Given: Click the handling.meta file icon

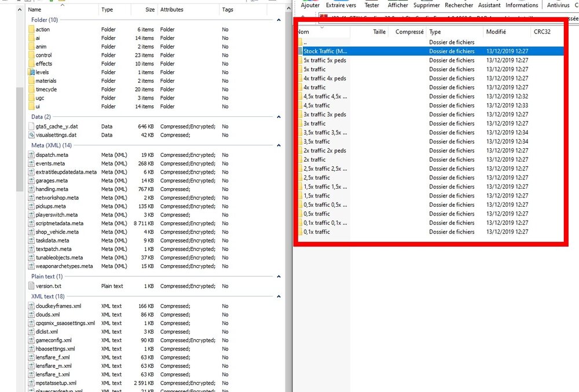Looking at the screenshot, I should point(31,189).
